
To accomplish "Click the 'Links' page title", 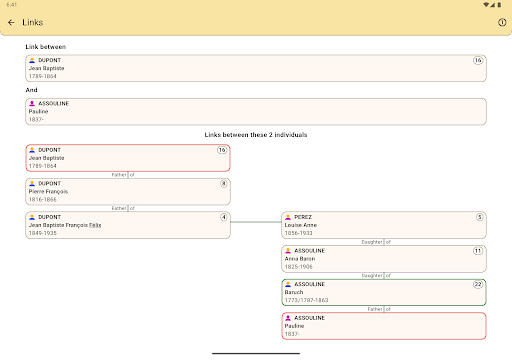I will (x=33, y=22).
